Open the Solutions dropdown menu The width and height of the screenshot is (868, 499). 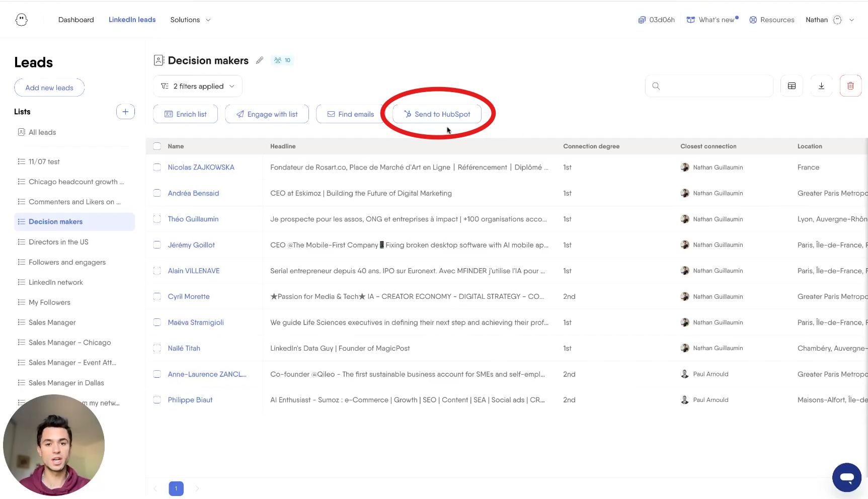point(190,20)
